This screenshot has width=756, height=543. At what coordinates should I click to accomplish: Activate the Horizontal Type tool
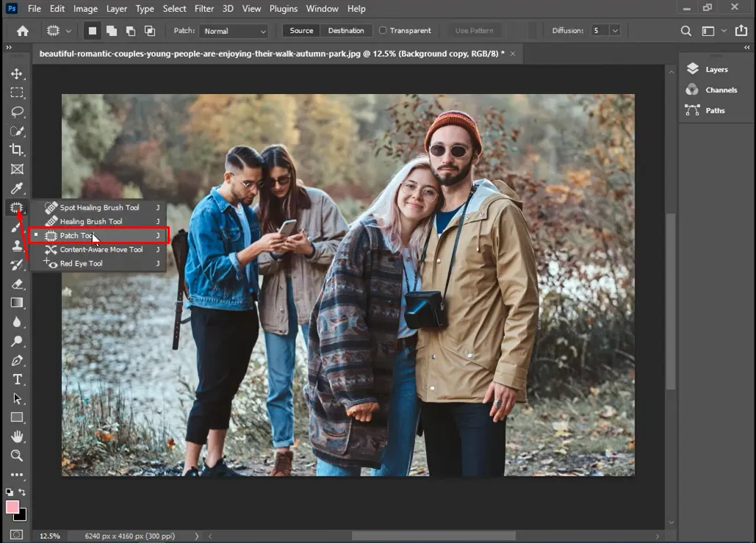16,379
